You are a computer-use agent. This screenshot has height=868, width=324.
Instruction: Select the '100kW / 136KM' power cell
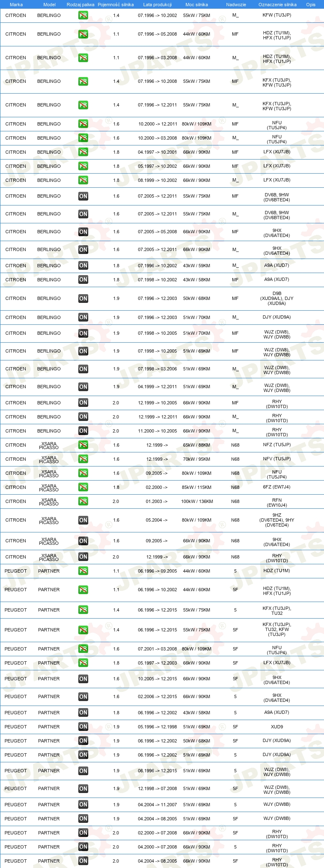[197, 501]
